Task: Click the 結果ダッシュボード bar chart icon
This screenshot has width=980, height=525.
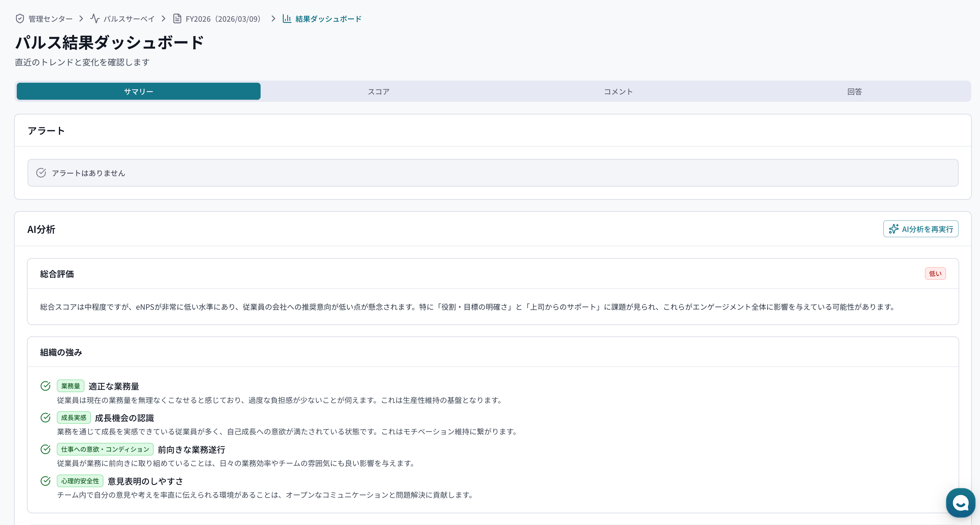Action: coord(286,19)
